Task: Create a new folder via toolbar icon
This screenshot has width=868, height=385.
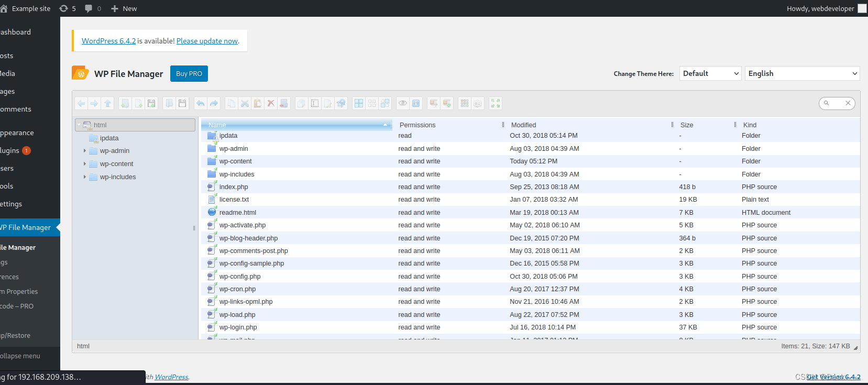Action: pyautogui.click(x=125, y=103)
